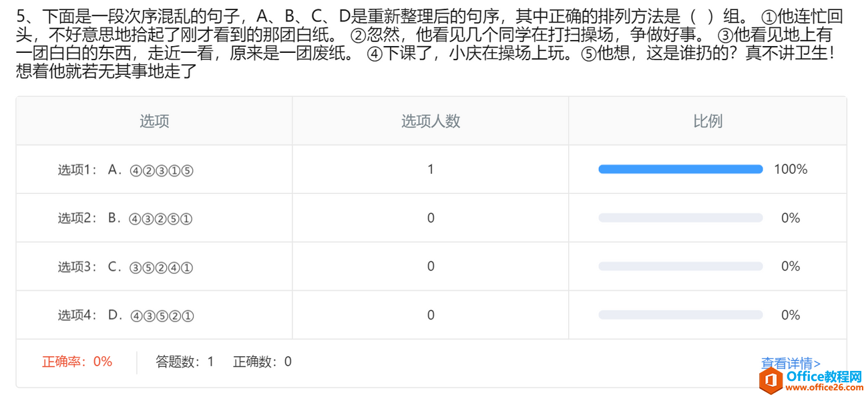This screenshot has width=868, height=399.
Task: Select option row B. ④③②⑤①
Action: click(431, 218)
